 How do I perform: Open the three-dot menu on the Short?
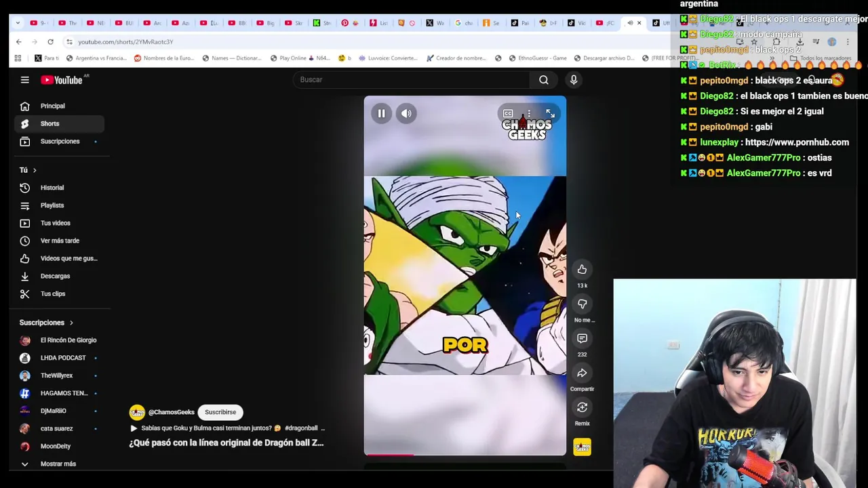[529, 114]
